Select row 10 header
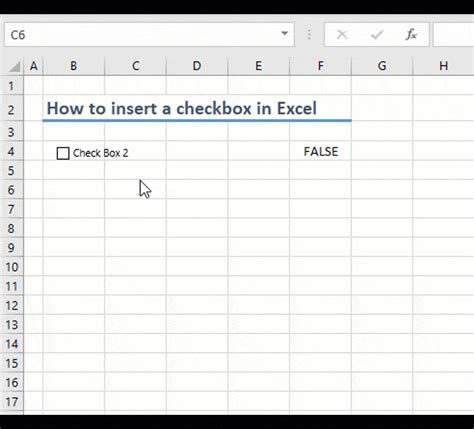 coord(12,267)
